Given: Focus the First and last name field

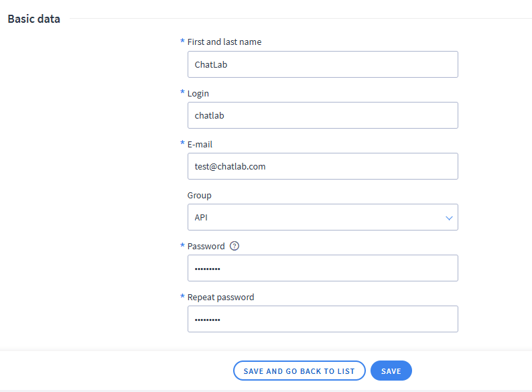Looking at the screenshot, I should [x=322, y=64].
